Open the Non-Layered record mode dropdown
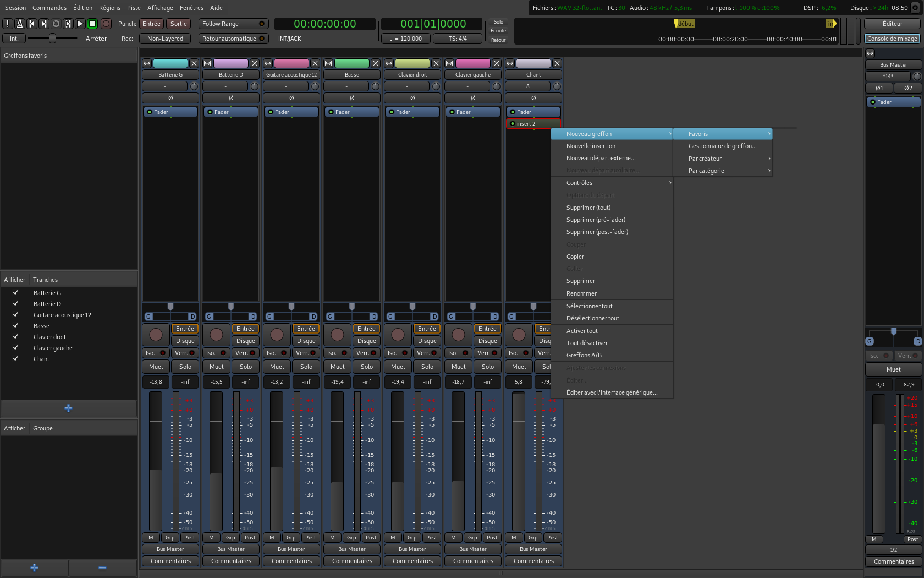The image size is (924, 578). click(x=165, y=39)
